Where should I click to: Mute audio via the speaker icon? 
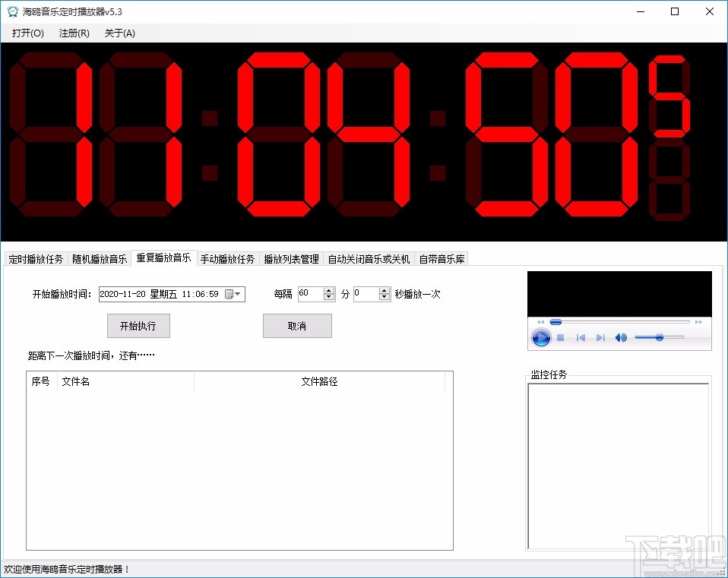point(620,336)
